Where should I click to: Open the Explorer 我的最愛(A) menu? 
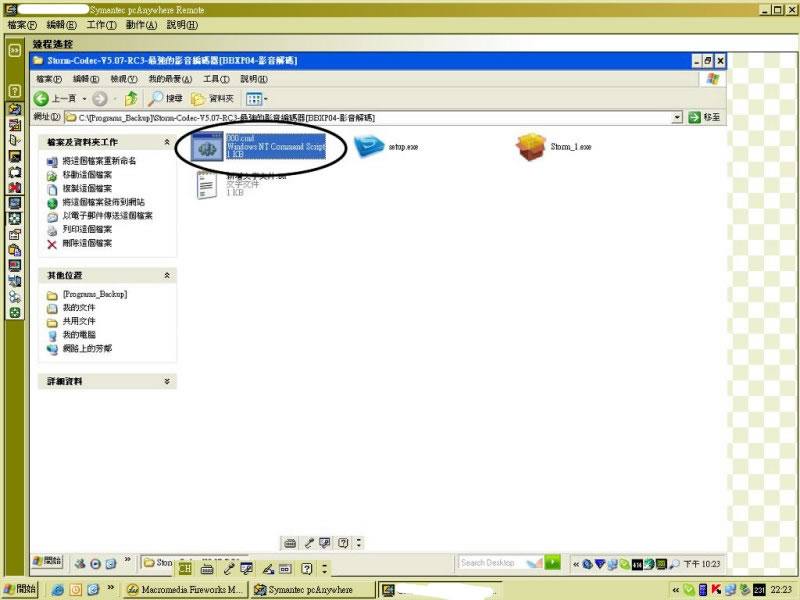click(x=170, y=79)
